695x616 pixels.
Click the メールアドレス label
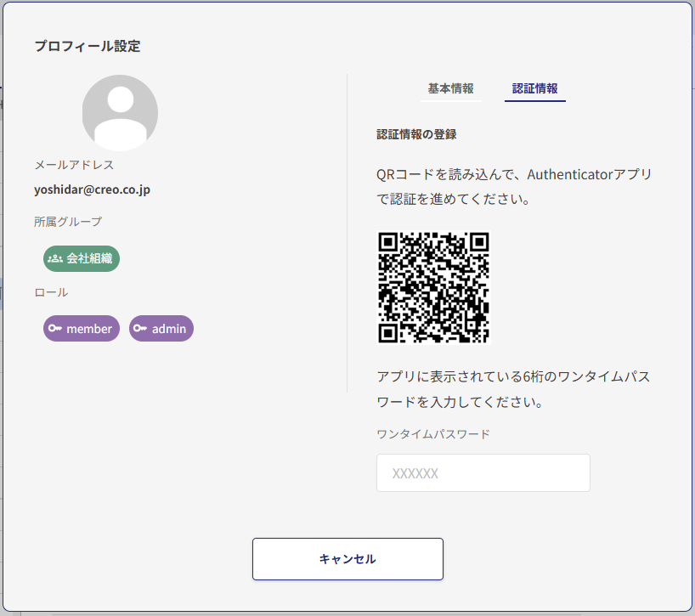coord(74,165)
